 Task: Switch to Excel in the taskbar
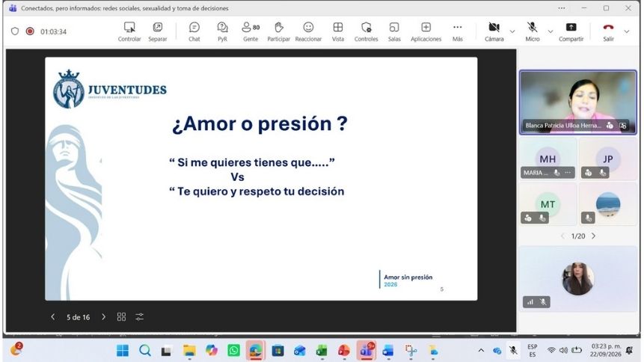(322, 351)
